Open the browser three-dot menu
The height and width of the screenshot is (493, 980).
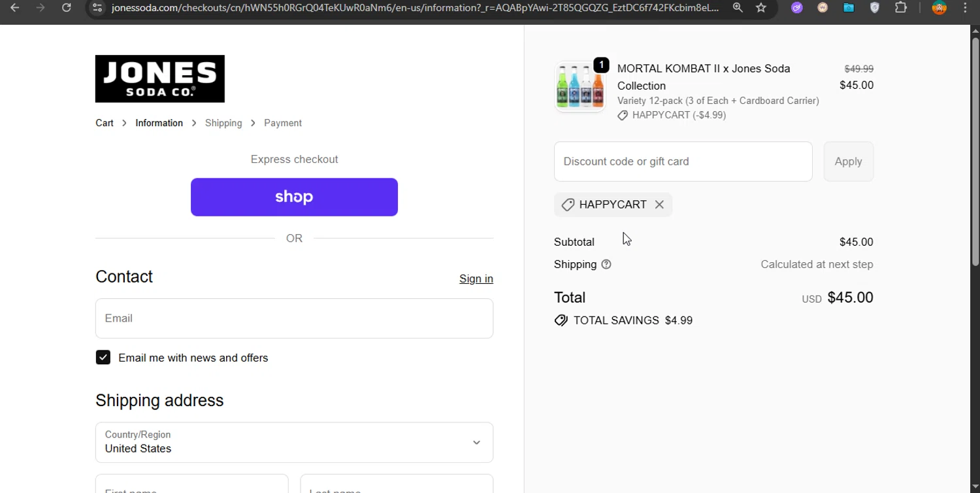965,8
